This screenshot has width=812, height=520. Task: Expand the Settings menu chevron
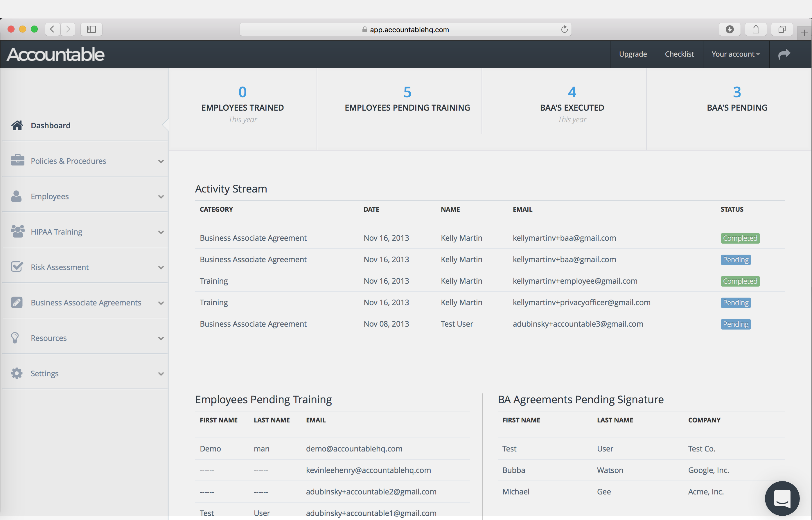pos(161,374)
